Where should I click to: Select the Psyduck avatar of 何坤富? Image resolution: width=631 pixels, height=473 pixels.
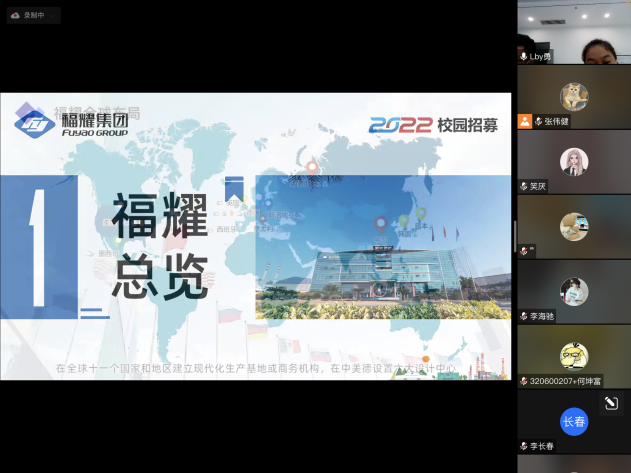click(x=573, y=355)
